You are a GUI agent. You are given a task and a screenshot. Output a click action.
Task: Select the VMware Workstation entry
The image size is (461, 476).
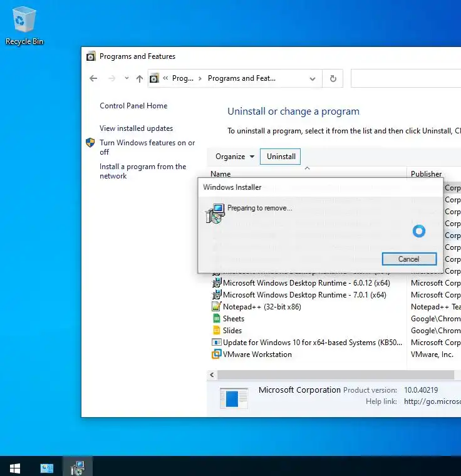tap(257, 354)
